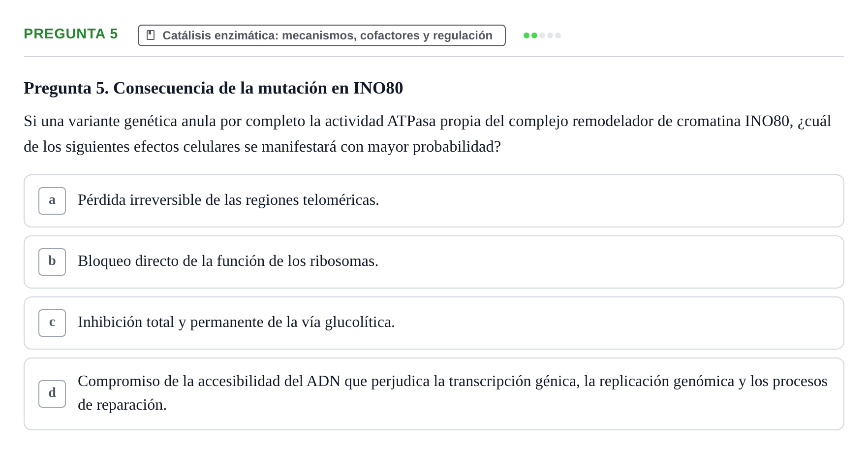This screenshot has width=868, height=454.
Task: Choose answer 'Pérdida irreversible de las regiones teloméricas'
Action: pos(434,201)
